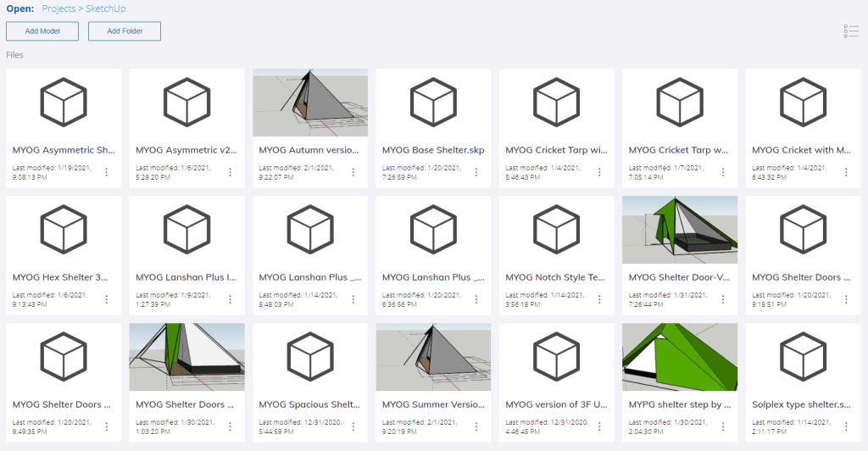
Task: Open options menu for MYOG Hex Shelter
Action: pyautogui.click(x=107, y=299)
